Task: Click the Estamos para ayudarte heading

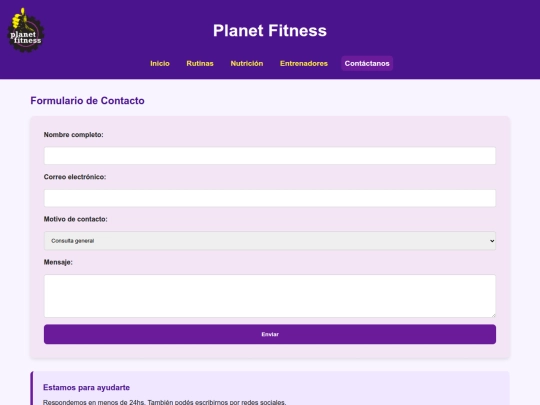Action: (86, 387)
